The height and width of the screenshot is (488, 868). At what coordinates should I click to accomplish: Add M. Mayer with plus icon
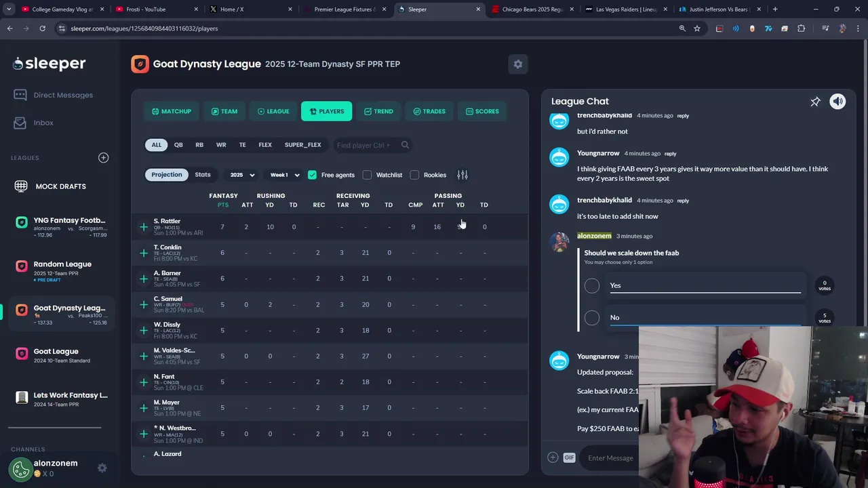(x=144, y=407)
